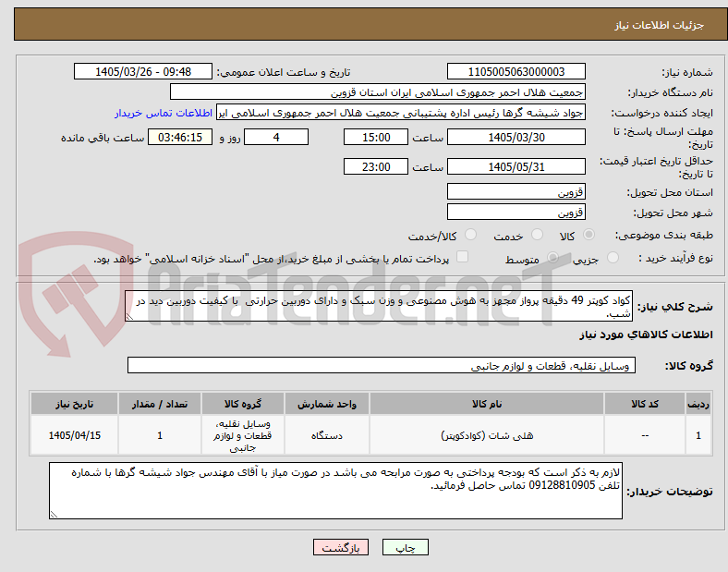Click delivery province field قزوین
728x572 pixels.
coord(516,191)
